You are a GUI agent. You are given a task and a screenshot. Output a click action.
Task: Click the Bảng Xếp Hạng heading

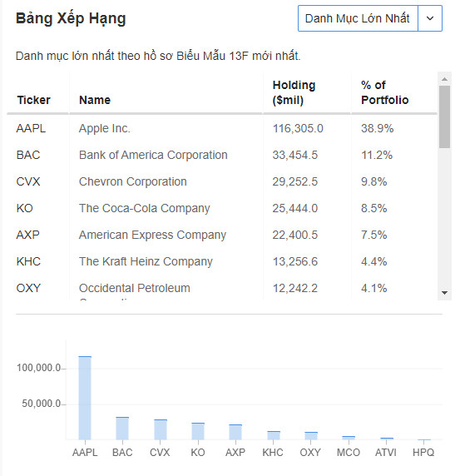(x=71, y=19)
